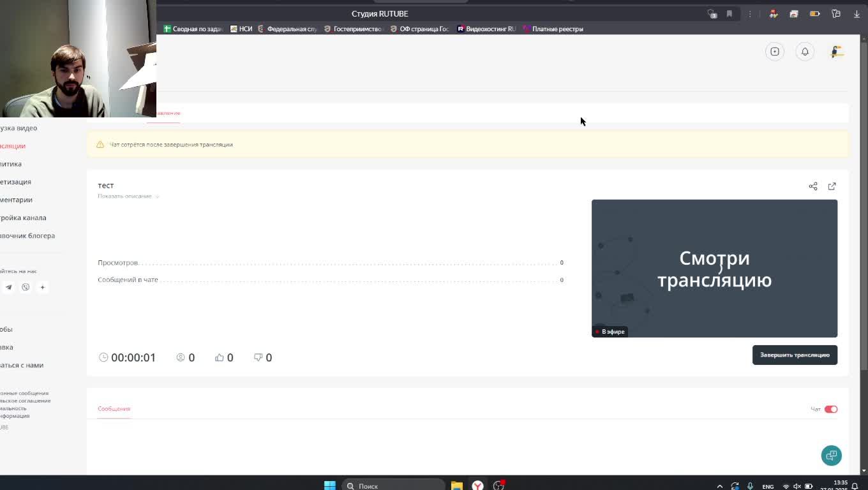Click the add video plus icon in the header
Viewport: 868px width, 490px height.
tap(775, 52)
